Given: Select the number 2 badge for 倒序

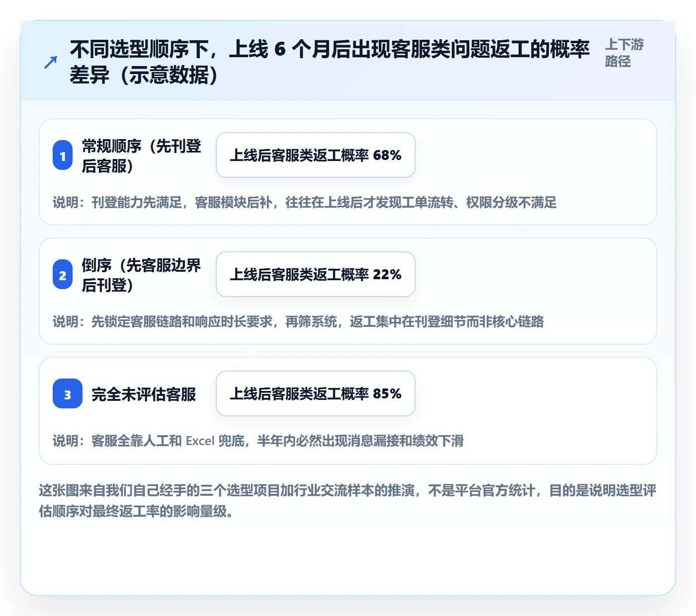Looking at the screenshot, I should [x=63, y=275].
